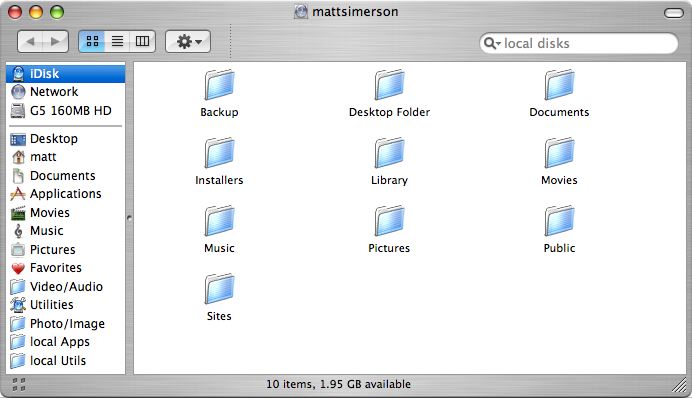
Task: Zoom the window with green button
Action: (x=57, y=12)
